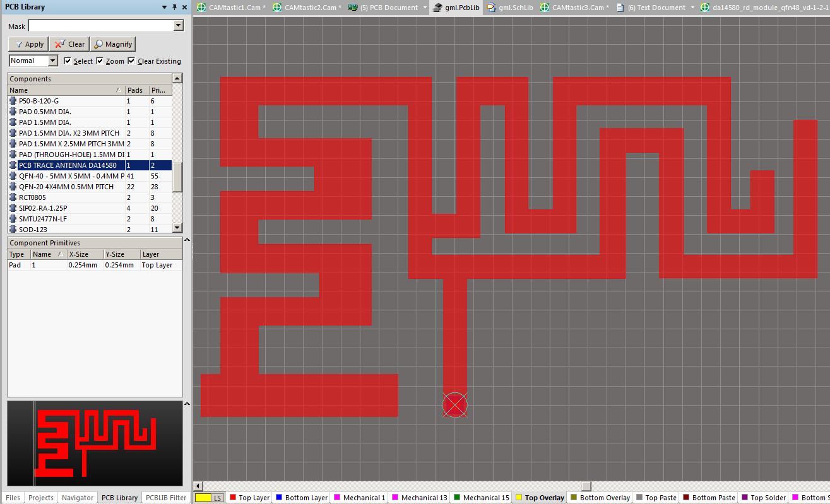The width and height of the screenshot is (830, 504).
Task: Open the Navigator panel tab
Action: [x=77, y=498]
